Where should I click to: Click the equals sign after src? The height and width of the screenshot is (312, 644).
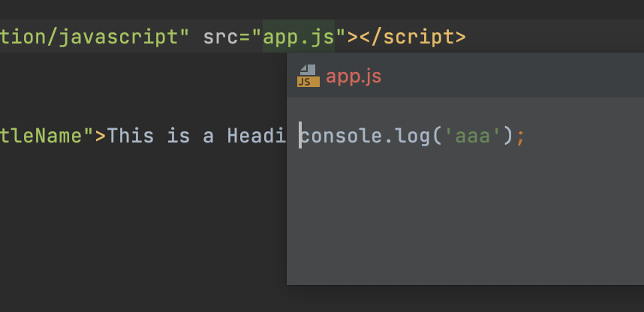click(x=245, y=37)
